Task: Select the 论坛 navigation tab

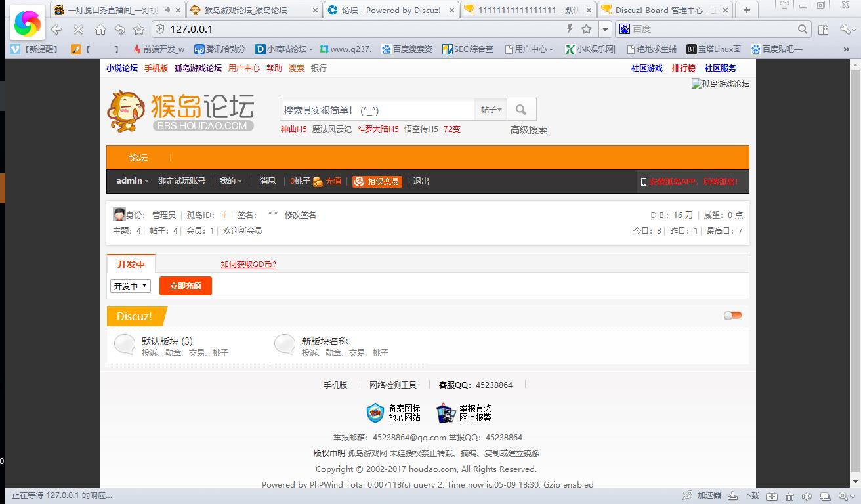Action: pyautogui.click(x=138, y=157)
